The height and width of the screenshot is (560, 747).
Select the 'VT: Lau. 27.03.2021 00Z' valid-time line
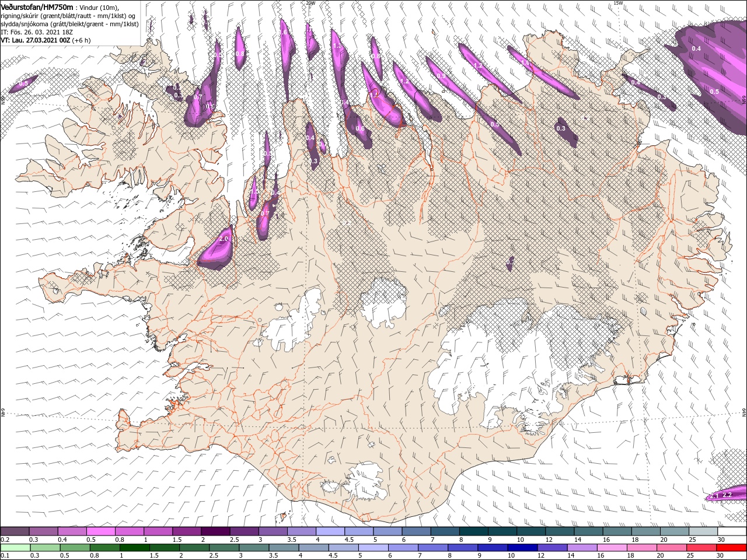pyautogui.click(x=36, y=40)
